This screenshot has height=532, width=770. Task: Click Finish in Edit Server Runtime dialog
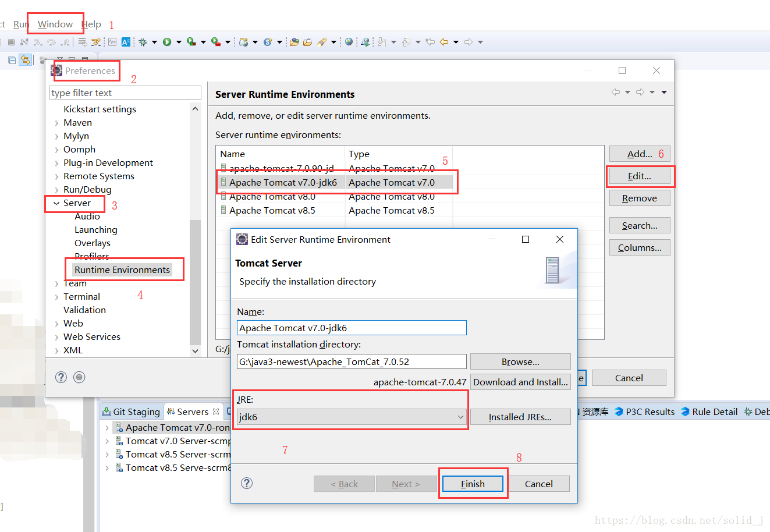(473, 484)
